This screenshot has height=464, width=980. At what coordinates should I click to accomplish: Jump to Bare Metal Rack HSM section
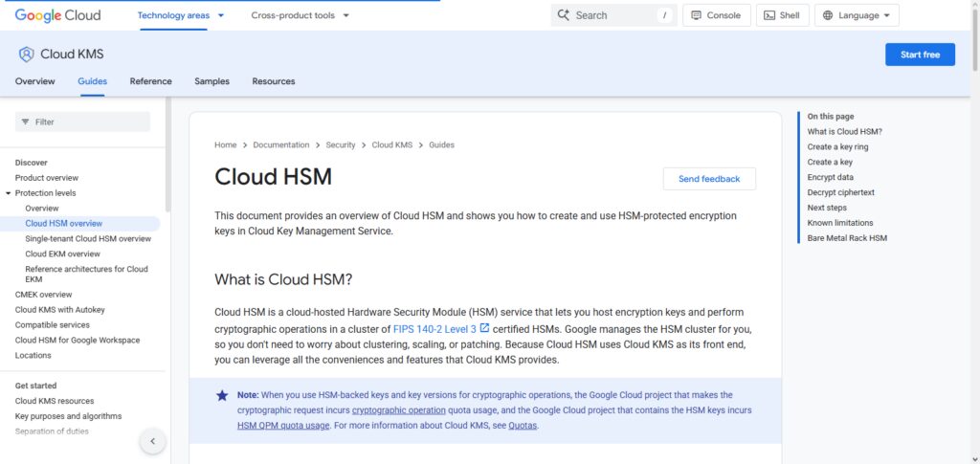click(x=847, y=238)
